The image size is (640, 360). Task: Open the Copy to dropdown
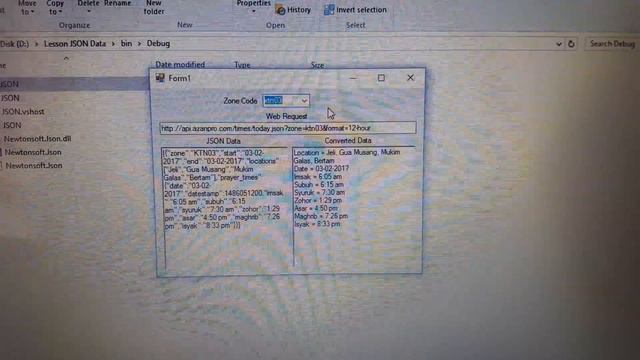55,7
